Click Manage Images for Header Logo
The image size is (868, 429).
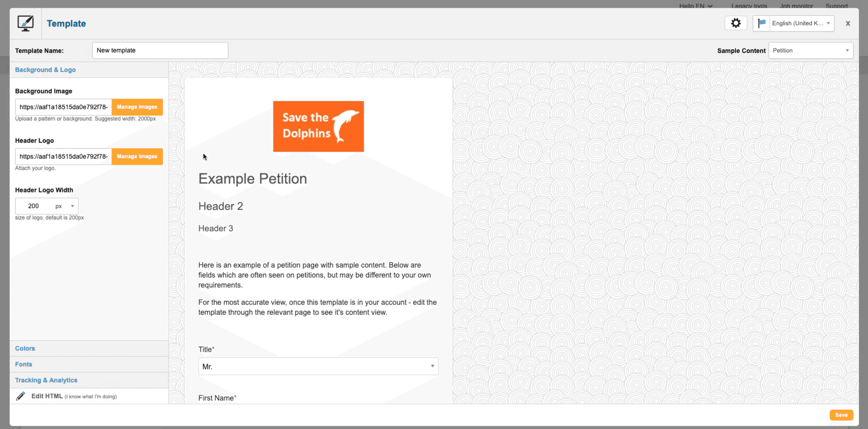137,156
